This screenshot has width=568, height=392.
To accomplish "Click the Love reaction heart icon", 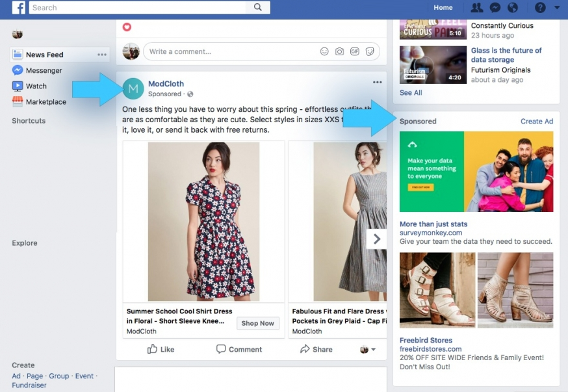I will [127, 27].
